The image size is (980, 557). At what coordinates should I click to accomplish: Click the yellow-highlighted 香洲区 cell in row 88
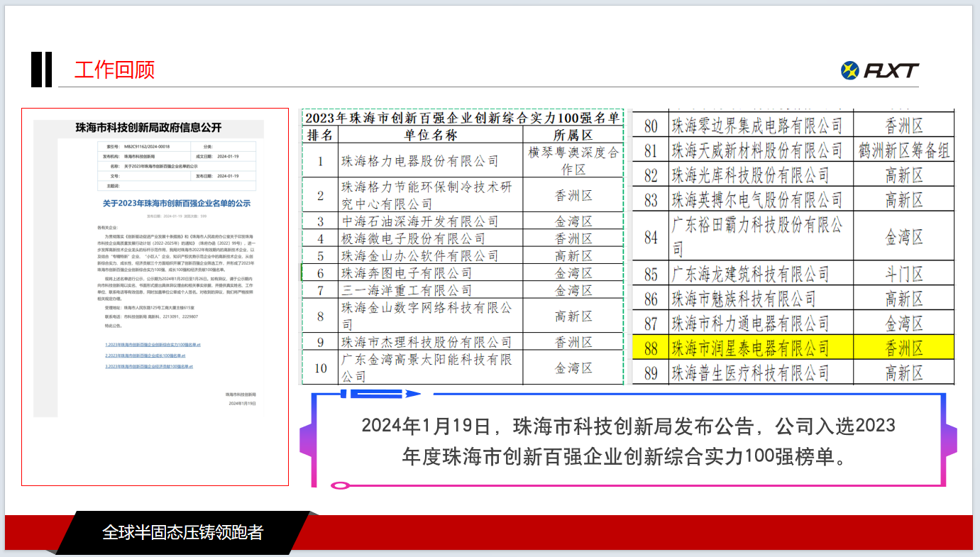tap(903, 348)
